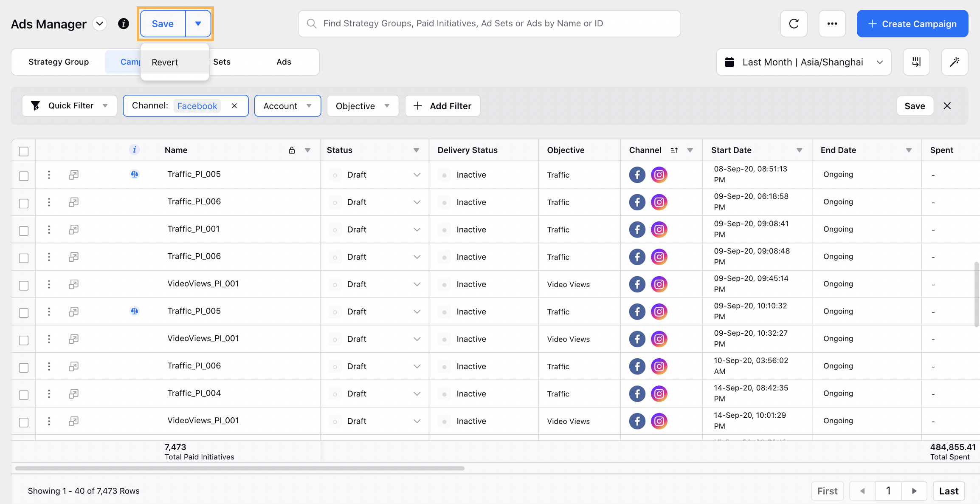Click Facebook icon in Traffic_PI_004 row
This screenshot has width=980, height=504.
click(637, 394)
